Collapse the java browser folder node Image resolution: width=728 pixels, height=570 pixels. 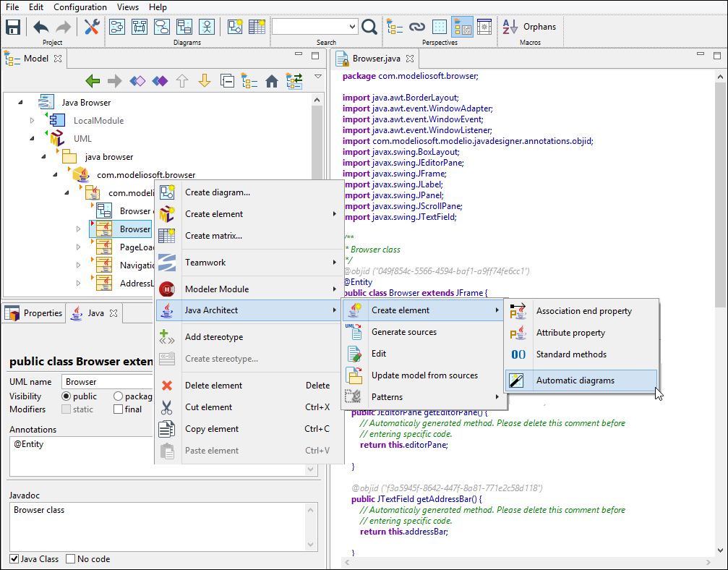tap(43, 156)
